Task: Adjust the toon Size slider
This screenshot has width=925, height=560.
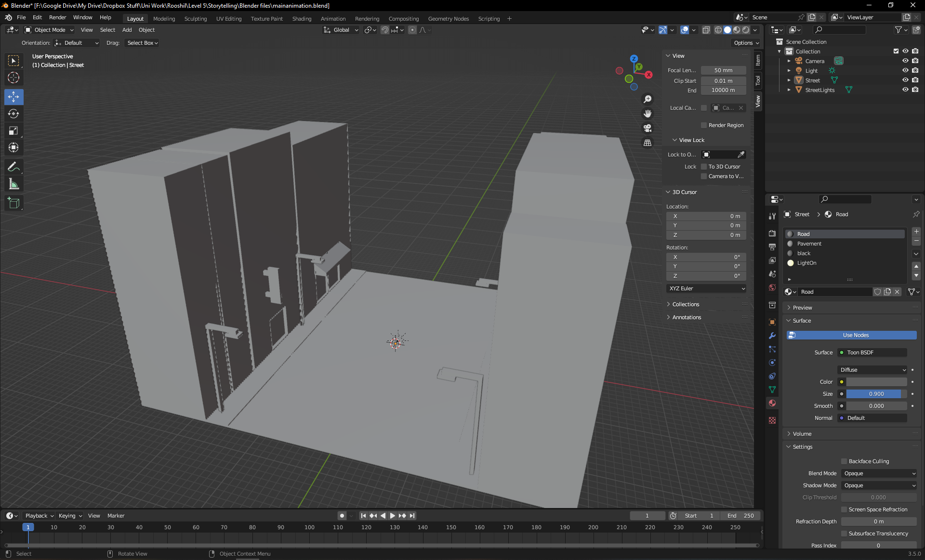Action: pos(876,394)
